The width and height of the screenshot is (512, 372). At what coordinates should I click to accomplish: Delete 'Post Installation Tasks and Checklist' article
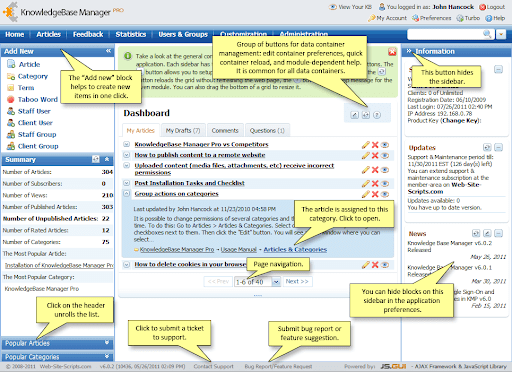point(375,183)
